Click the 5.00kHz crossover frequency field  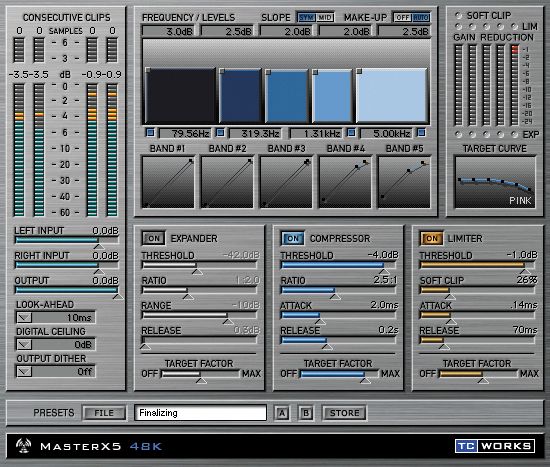386,133
